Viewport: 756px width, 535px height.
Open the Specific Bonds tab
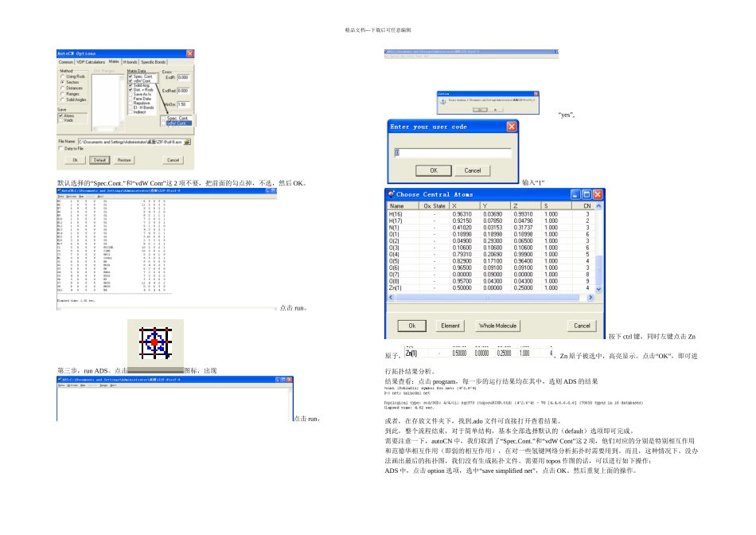pos(154,62)
